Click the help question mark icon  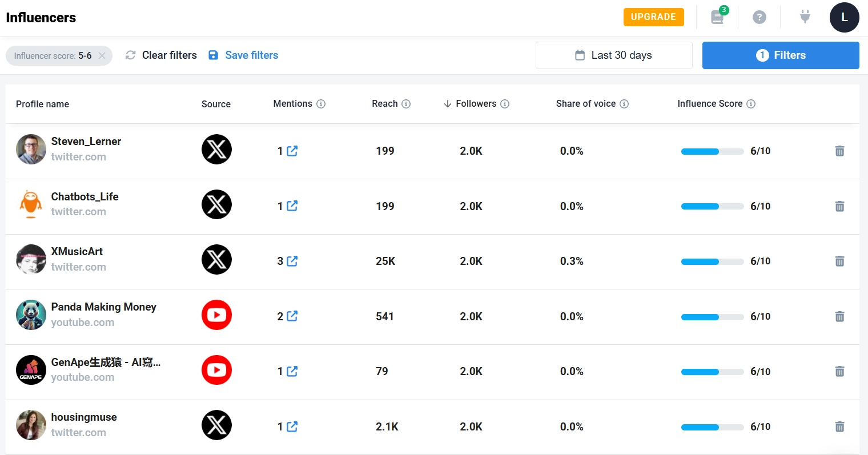tap(759, 17)
